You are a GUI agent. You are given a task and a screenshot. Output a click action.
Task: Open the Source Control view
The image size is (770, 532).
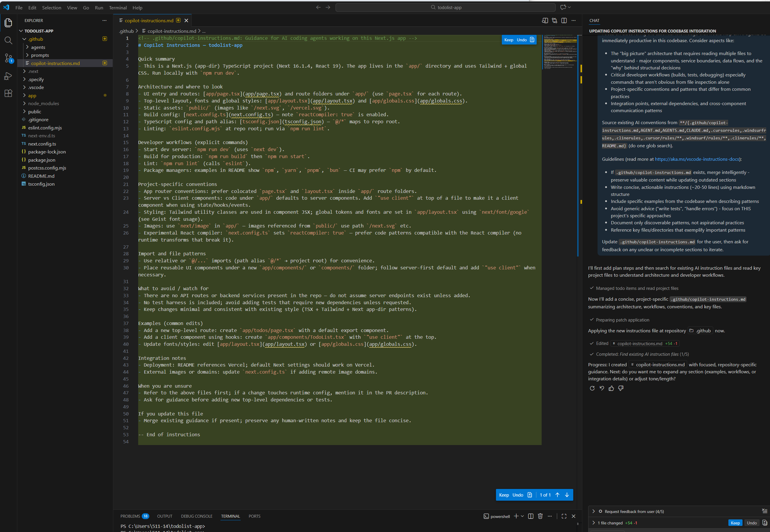point(8,58)
